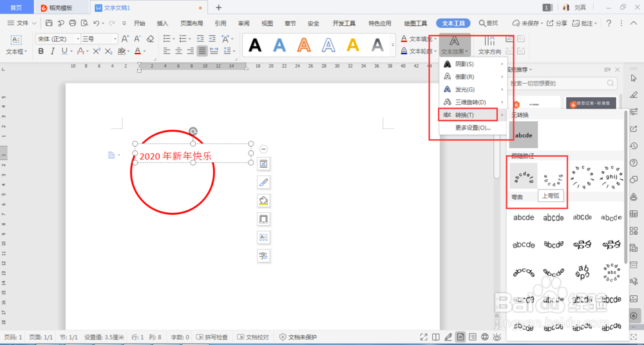Center align text
Image resolution: width=644 pixels, height=345 pixels.
(x=178, y=51)
